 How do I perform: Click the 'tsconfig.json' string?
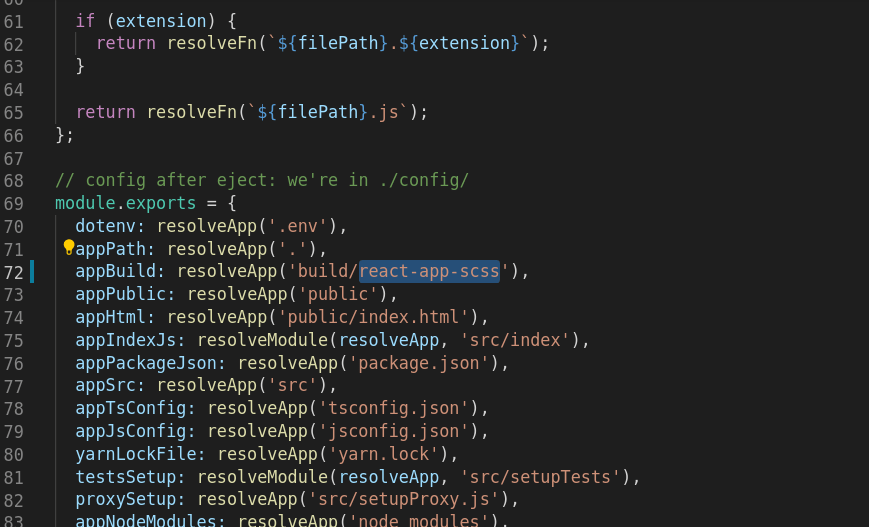click(x=394, y=408)
